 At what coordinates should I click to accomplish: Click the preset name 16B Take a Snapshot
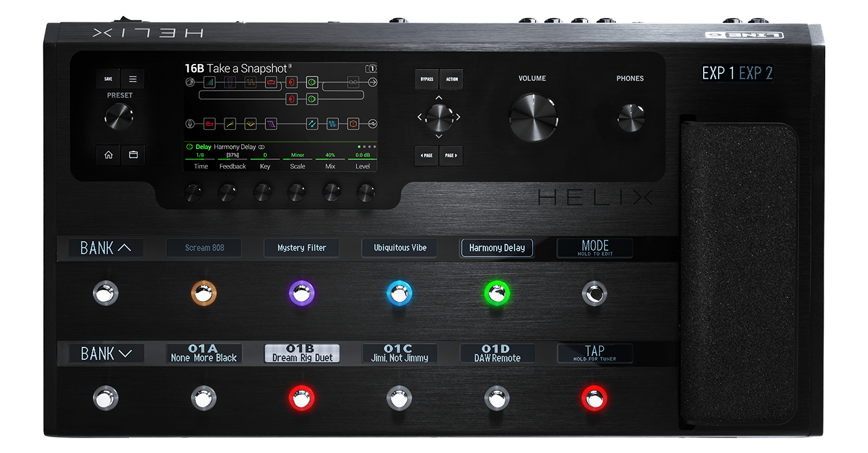click(236, 68)
